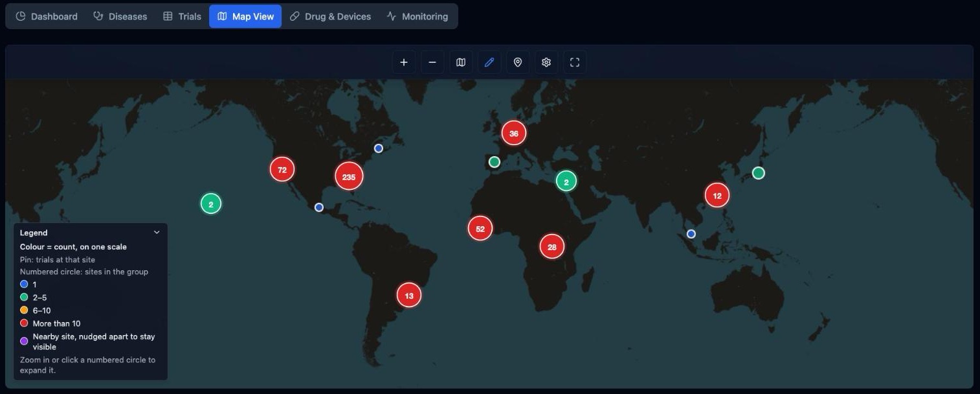980x394 pixels.
Task: Select the green pin near Japan
Action: pos(759,173)
